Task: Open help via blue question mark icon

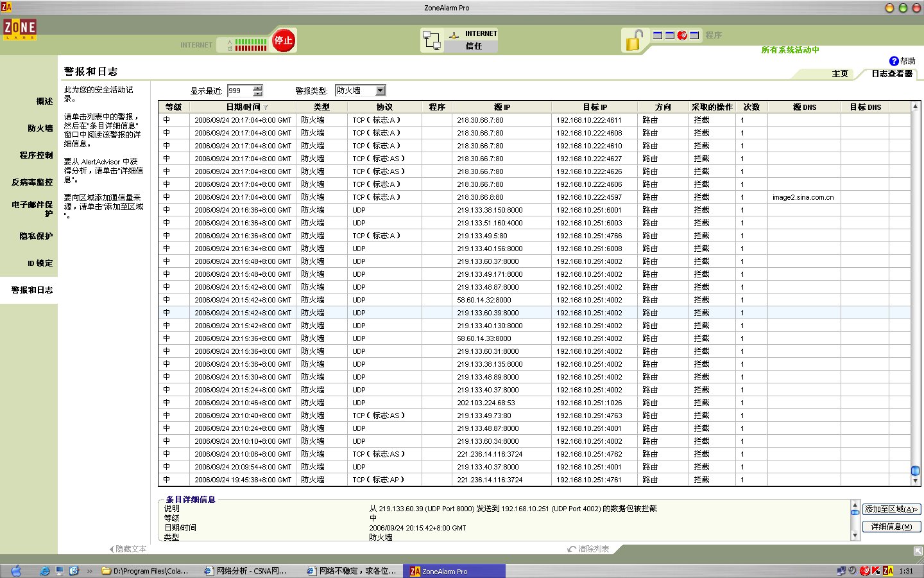Action: [894, 61]
